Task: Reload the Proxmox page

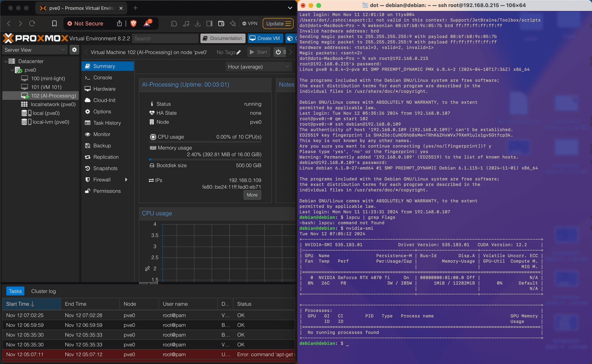Action: (x=32, y=23)
